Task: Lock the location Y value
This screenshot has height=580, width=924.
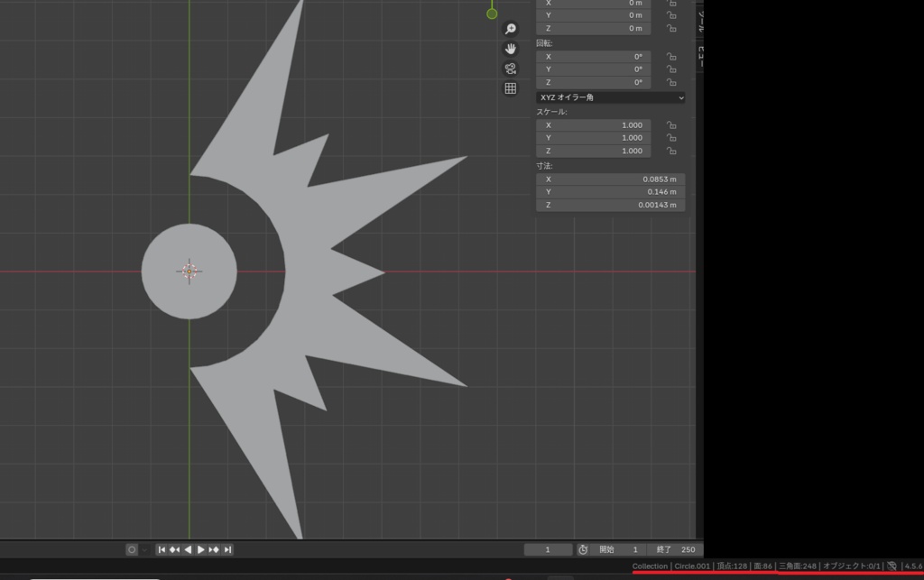Action: [671, 15]
